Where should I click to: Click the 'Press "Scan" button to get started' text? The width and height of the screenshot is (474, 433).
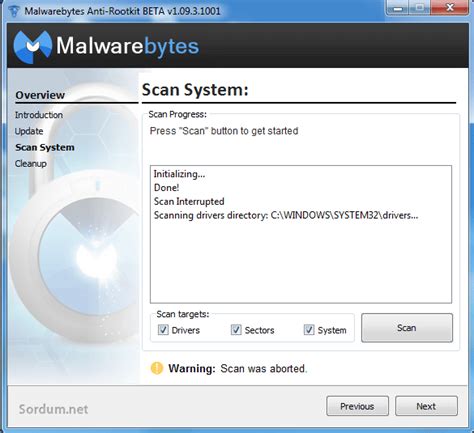coord(224,131)
